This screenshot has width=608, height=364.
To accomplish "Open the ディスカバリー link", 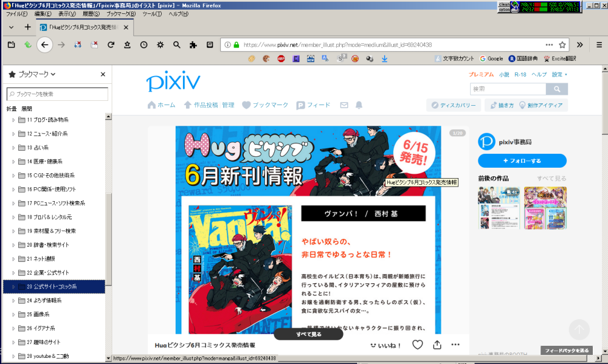I will pos(454,105).
